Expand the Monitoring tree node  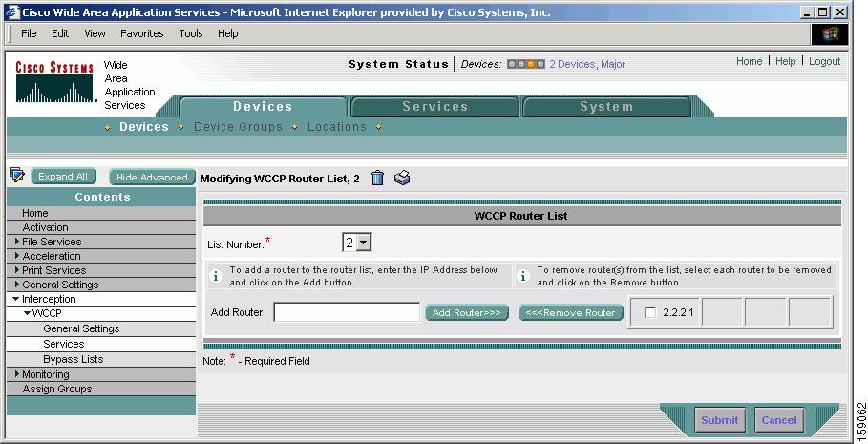[17, 374]
